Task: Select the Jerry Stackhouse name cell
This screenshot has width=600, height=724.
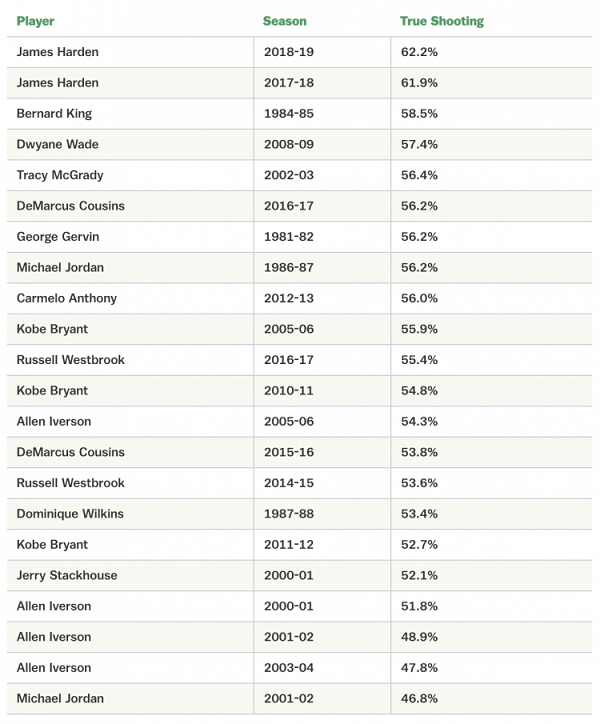Action: (x=67, y=575)
